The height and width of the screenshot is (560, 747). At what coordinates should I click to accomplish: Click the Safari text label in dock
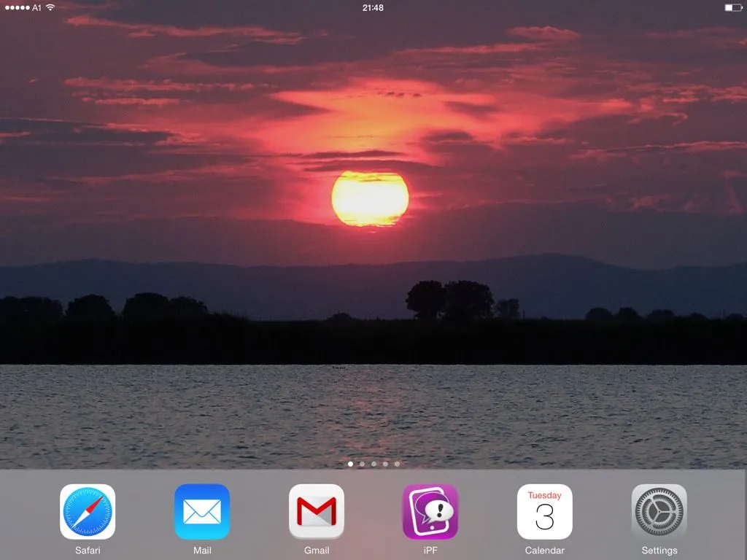[88, 551]
